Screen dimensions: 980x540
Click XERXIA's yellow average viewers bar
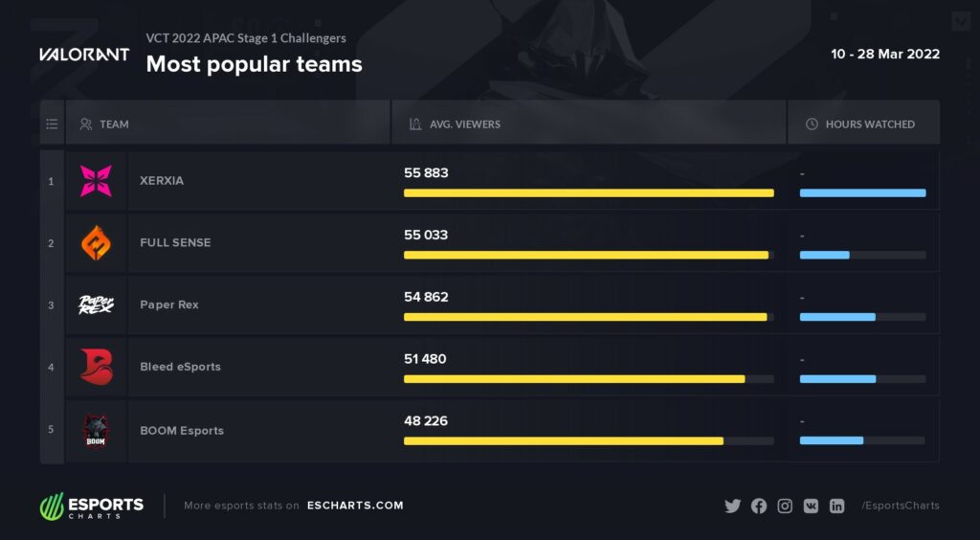pos(589,193)
